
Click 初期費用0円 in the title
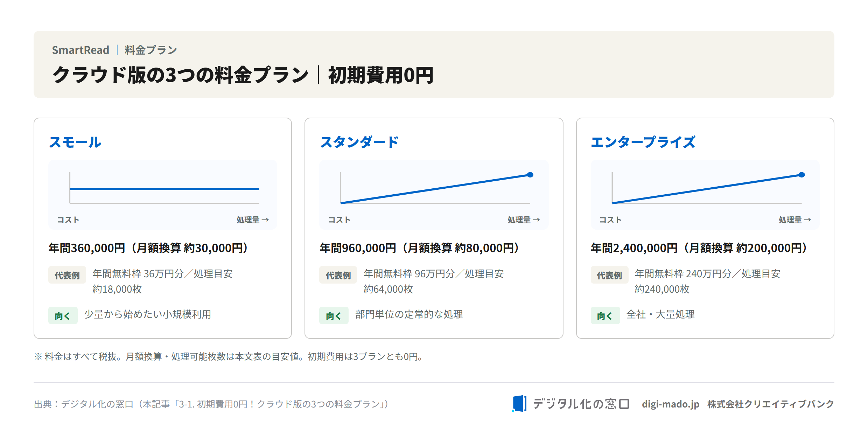pyautogui.click(x=381, y=75)
